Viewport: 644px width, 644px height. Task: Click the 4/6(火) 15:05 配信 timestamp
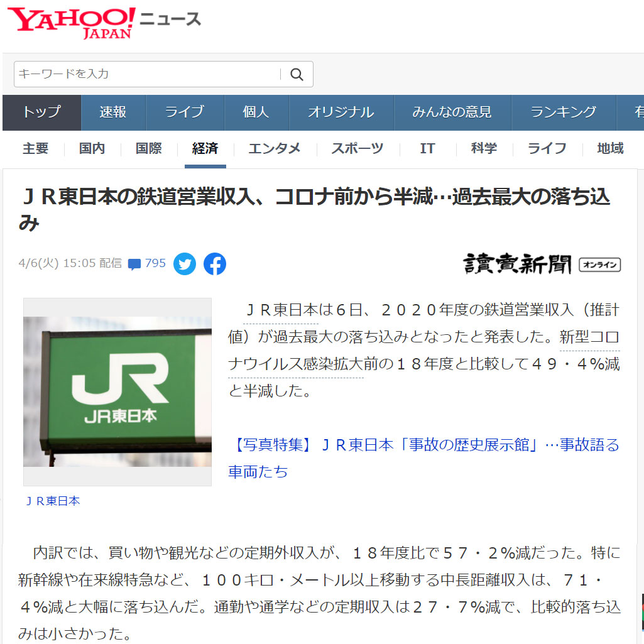click(70, 263)
